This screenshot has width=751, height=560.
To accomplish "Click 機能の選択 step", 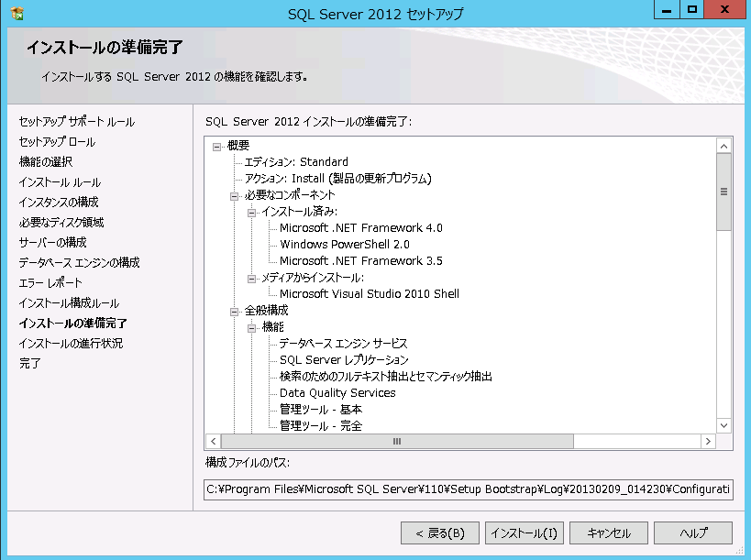I will click(46, 162).
